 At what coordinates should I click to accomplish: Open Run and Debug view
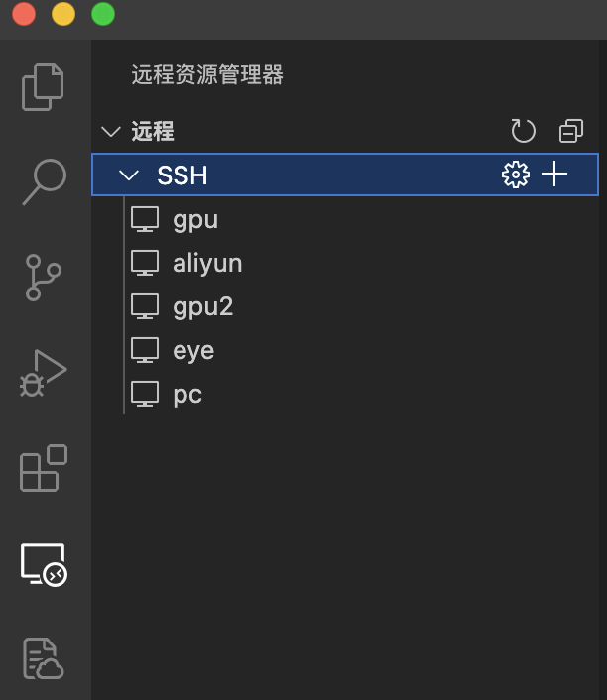click(44, 373)
